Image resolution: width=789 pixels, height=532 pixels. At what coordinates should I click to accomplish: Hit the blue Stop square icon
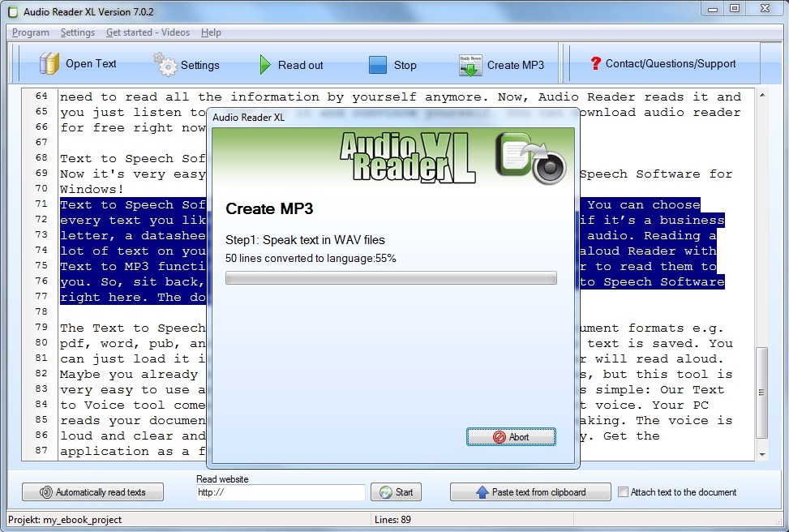click(378, 65)
